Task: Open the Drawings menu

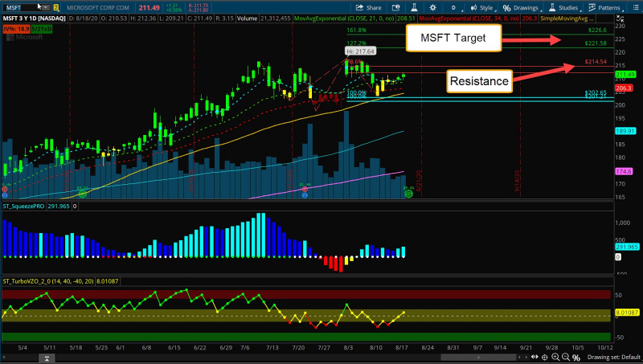Action: (x=522, y=7)
